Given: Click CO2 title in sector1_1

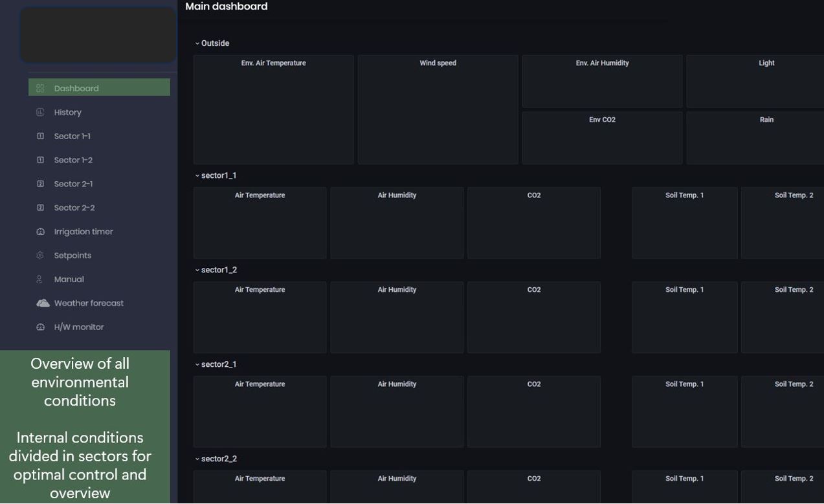Looking at the screenshot, I should [x=534, y=195].
